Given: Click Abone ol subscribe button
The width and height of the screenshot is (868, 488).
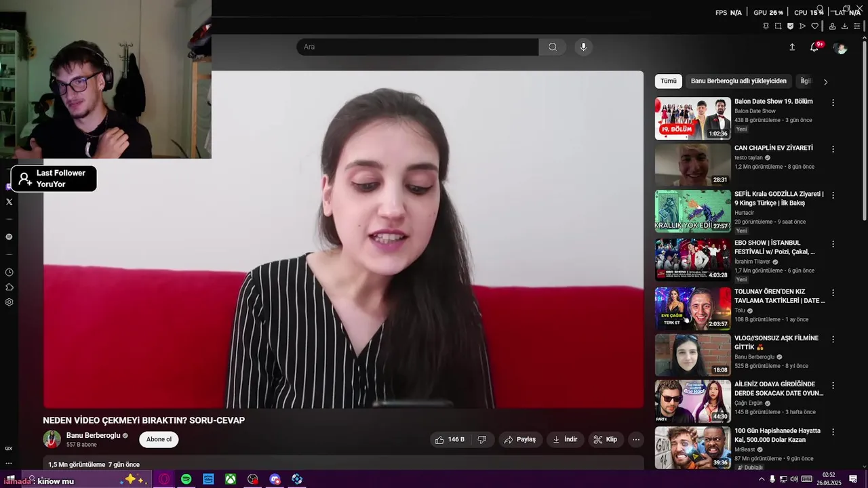Looking at the screenshot, I should click(159, 439).
